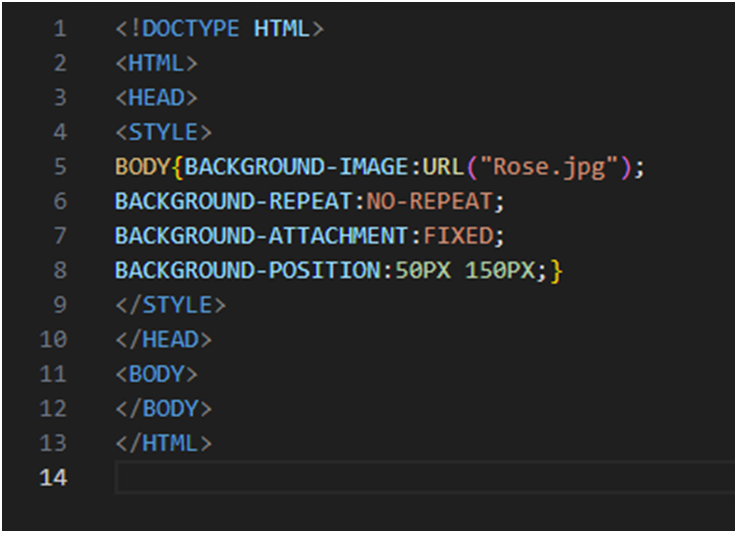
Task: Click the closing </BODY> tag
Action: click(164, 409)
